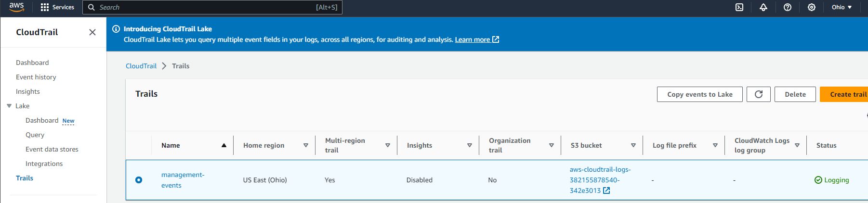Open the Services grid menu
868x203 pixels.
[x=57, y=7]
